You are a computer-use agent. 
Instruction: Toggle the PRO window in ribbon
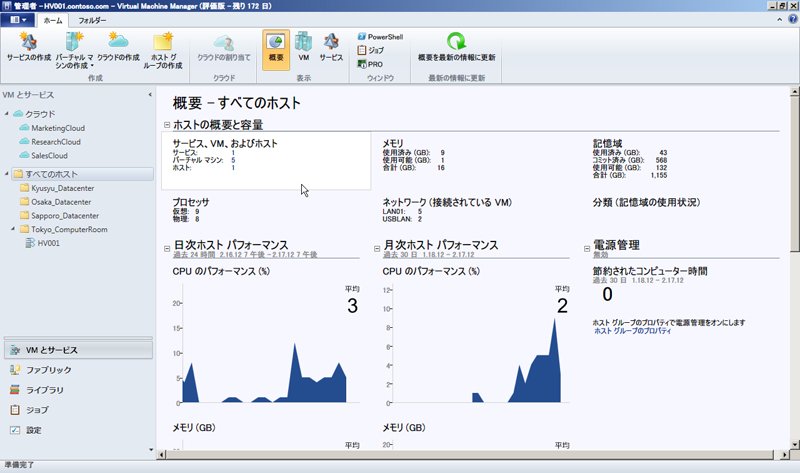click(370, 64)
